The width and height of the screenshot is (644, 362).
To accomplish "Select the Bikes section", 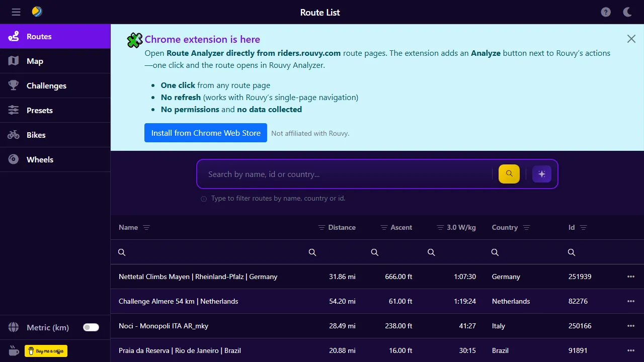I will pyautogui.click(x=36, y=135).
